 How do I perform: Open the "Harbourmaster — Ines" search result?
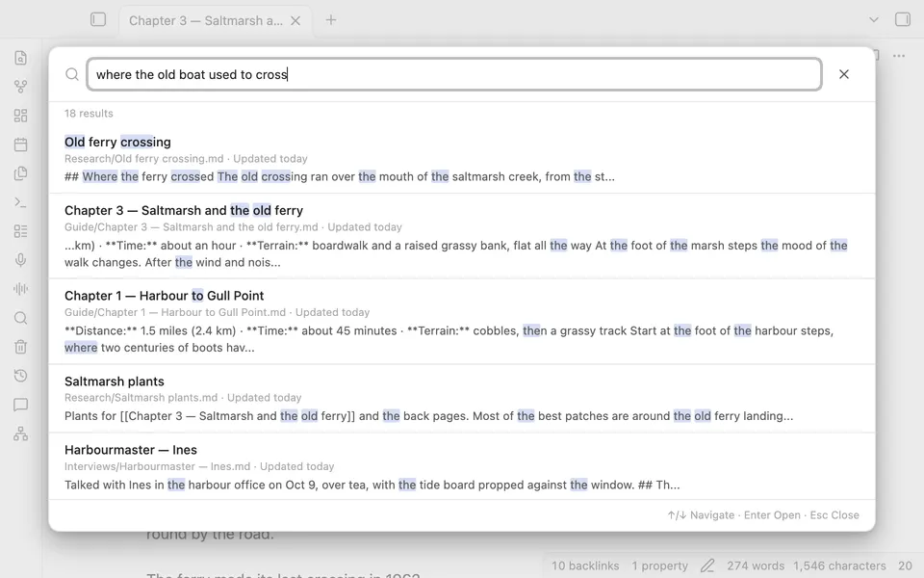(x=462, y=466)
